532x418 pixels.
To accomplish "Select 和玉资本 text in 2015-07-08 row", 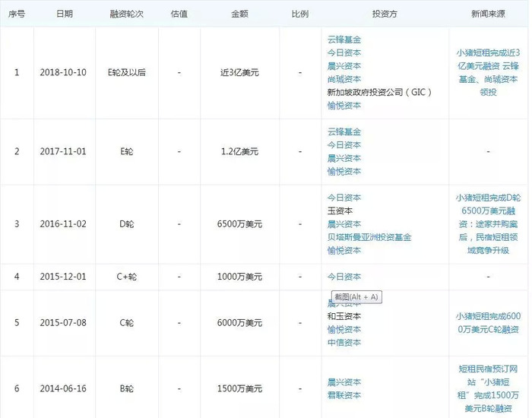I will click(x=344, y=317).
